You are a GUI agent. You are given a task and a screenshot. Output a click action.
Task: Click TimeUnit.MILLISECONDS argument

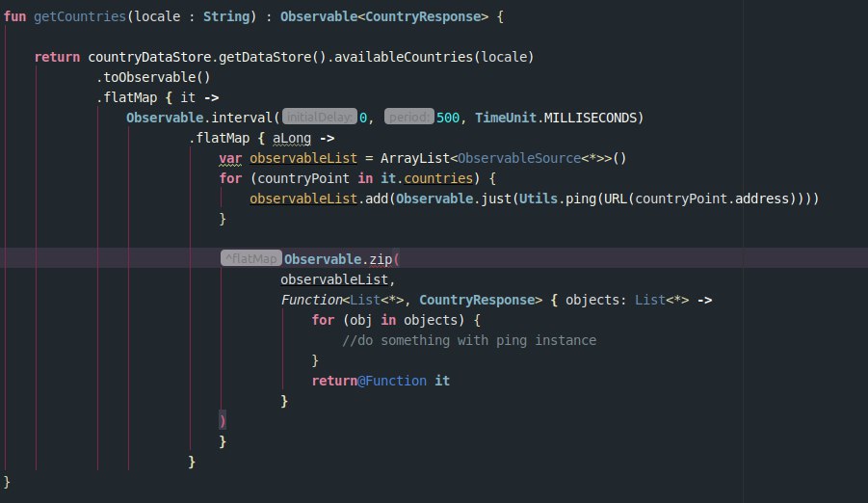(556, 118)
